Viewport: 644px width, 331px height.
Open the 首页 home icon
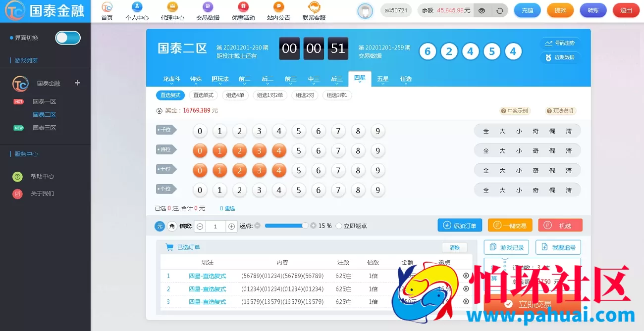click(107, 10)
